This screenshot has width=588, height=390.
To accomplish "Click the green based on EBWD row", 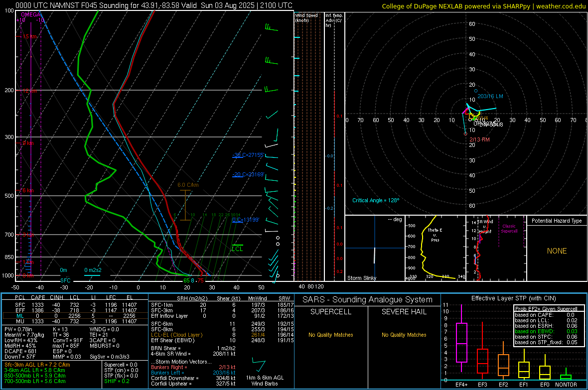I will [x=546, y=331].
